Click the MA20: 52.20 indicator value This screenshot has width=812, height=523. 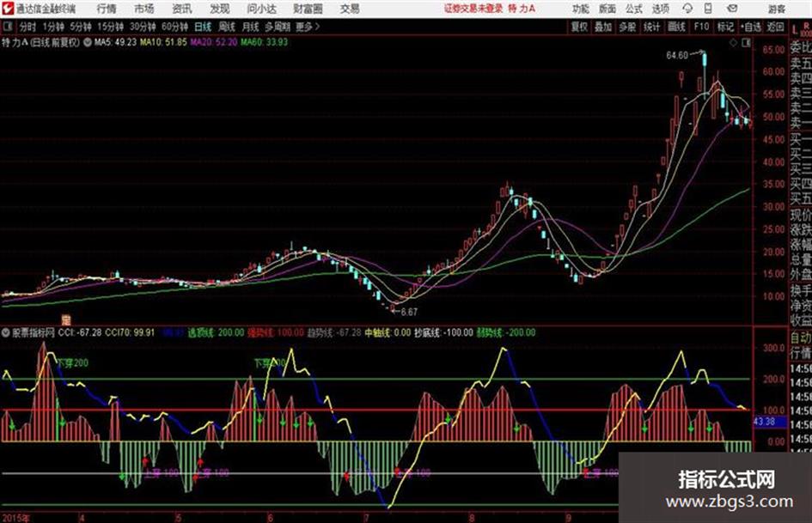[214, 42]
